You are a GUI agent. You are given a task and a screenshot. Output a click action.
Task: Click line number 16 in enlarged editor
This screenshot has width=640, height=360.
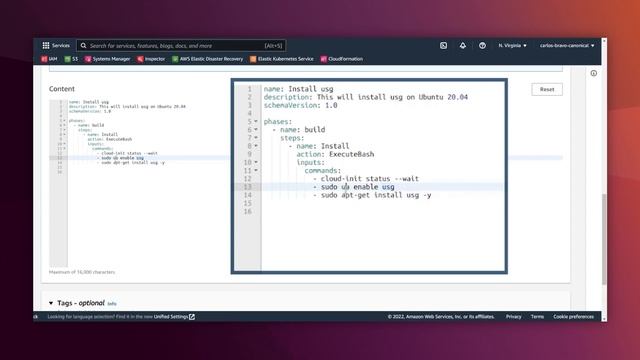coord(248,211)
